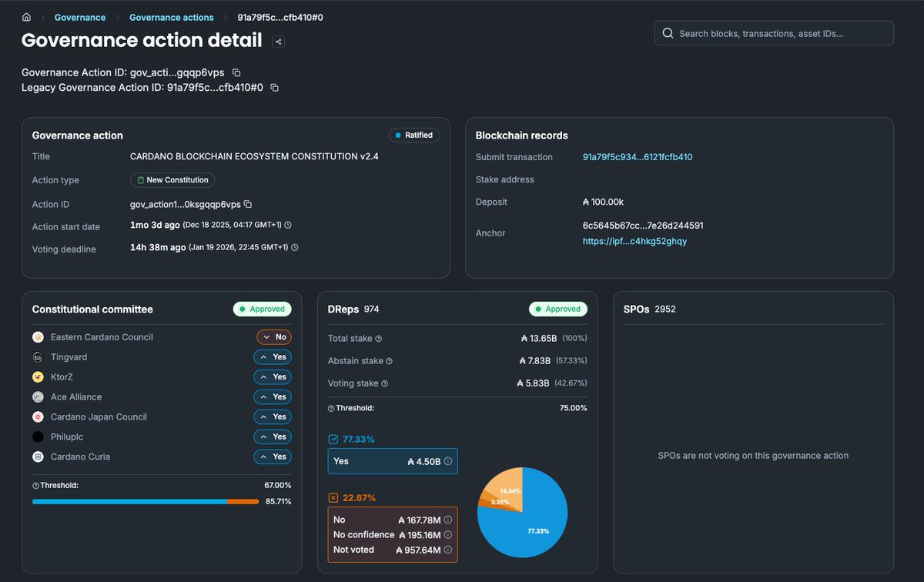
Task: Click info icon in Not voted row
Action: [448, 550]
